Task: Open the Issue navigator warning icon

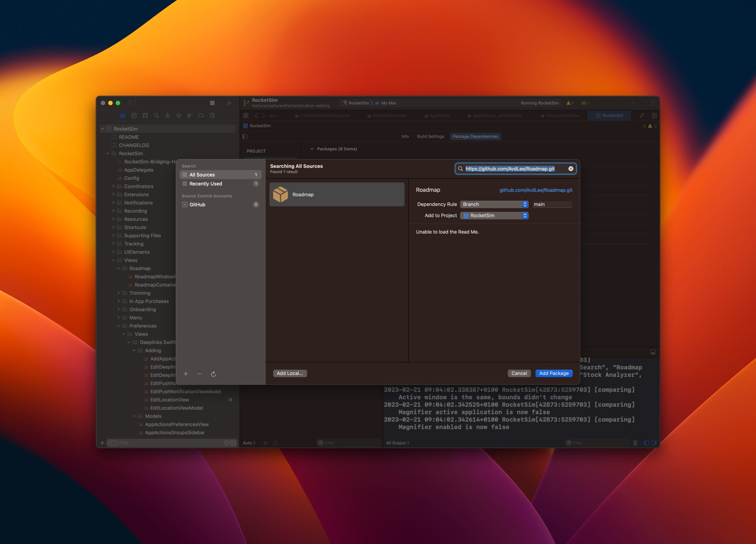Action: point(167,116)
